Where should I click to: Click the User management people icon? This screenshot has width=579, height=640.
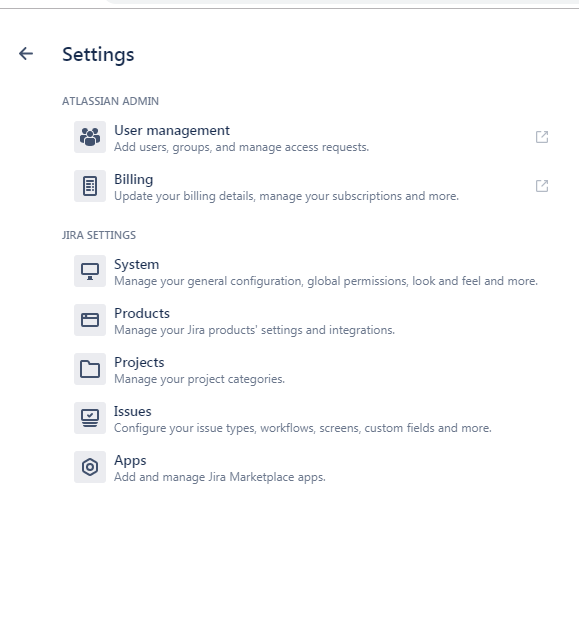click(90, 137)
